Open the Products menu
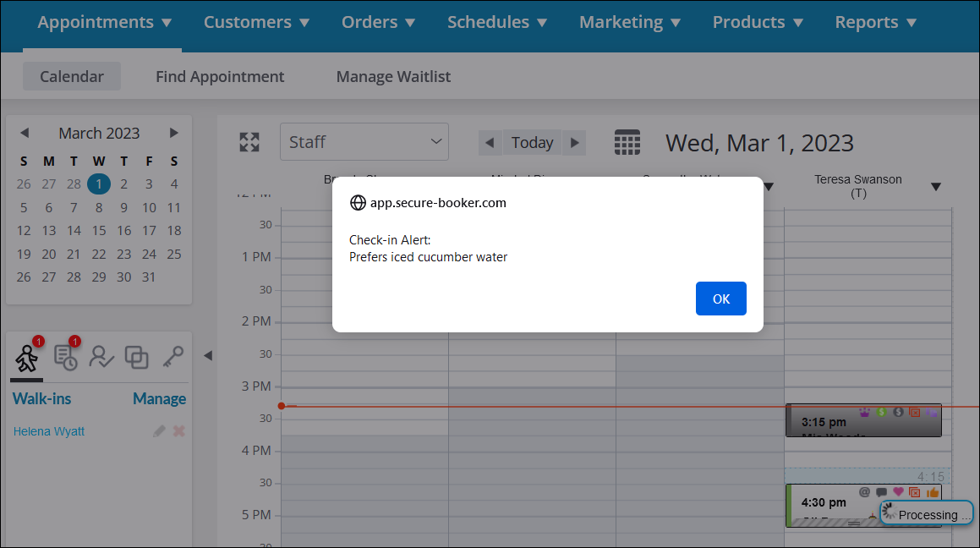The width and height of the screenshot is (980, 548). click(758, 23)
